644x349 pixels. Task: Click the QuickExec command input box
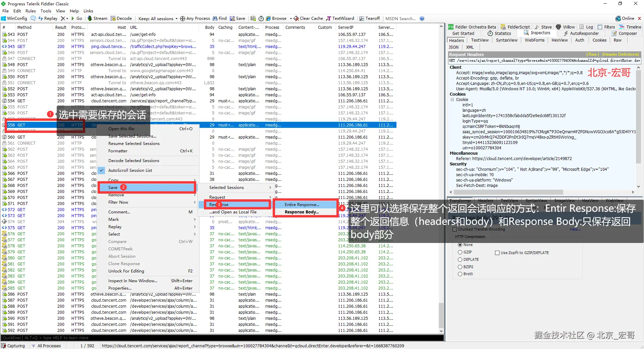pyautogui.click(x=222, y=338)
